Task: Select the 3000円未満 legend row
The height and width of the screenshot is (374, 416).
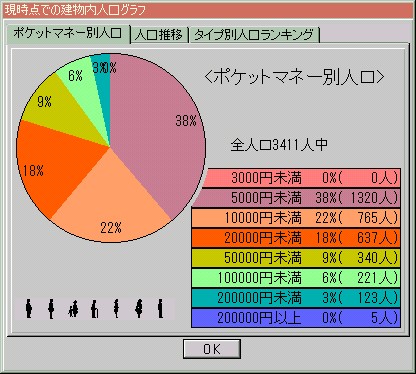Action: [301, 178]
